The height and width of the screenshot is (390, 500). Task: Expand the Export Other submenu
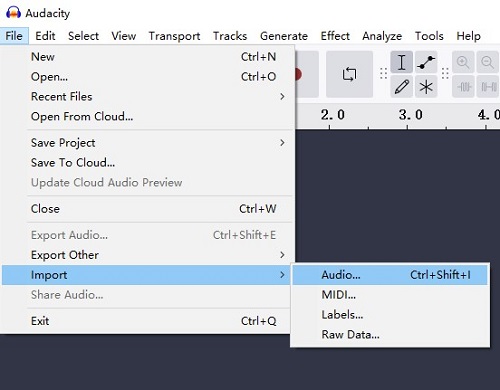click(148, 255)
